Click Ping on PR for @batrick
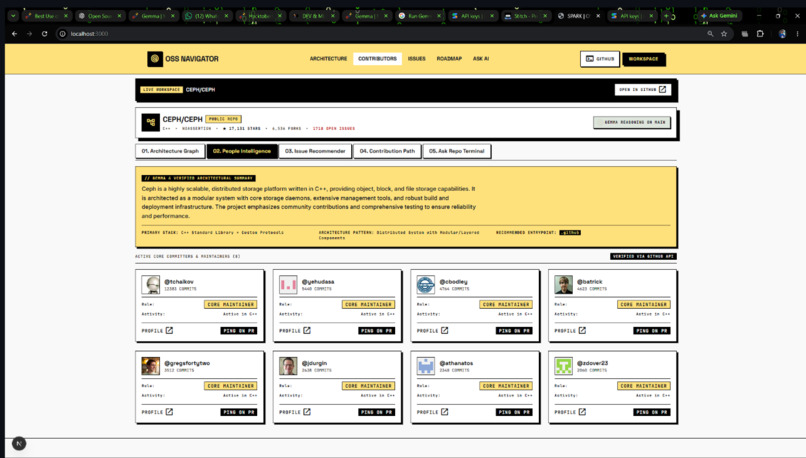The width and height of the screenshot is (806, 458). pyautogui.click(x=652, y=331)
